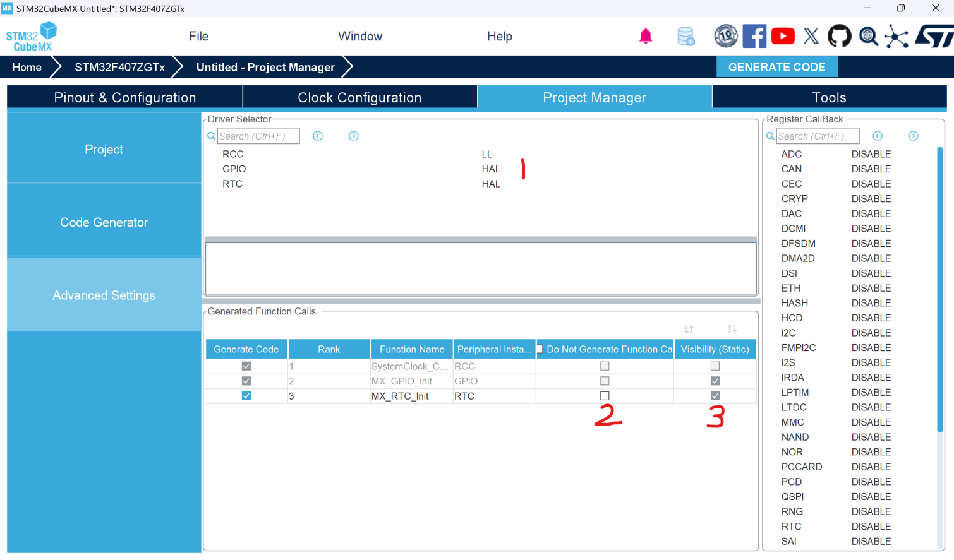Image resolution: width=954 pixels, height=560 pixels.
Task: Change RTC callback DISABLE value
Action: coord(871,527)
